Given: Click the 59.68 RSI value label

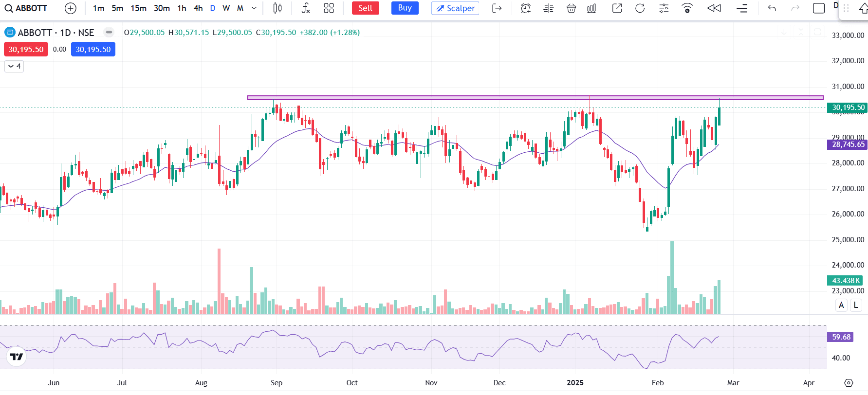Looking at the screenshot, I should [x=841, y=337].
